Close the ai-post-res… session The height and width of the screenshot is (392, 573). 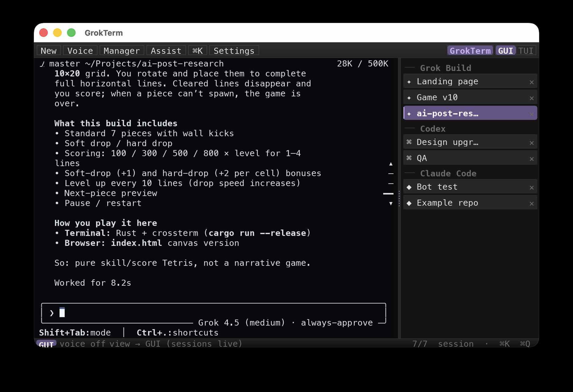click(x=532, y=114)
